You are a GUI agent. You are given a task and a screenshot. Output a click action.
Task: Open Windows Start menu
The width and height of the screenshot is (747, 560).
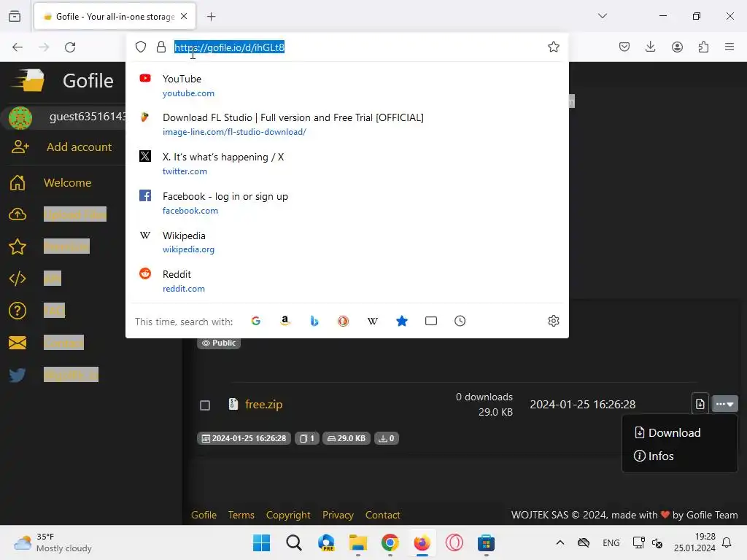coord(262,542)
